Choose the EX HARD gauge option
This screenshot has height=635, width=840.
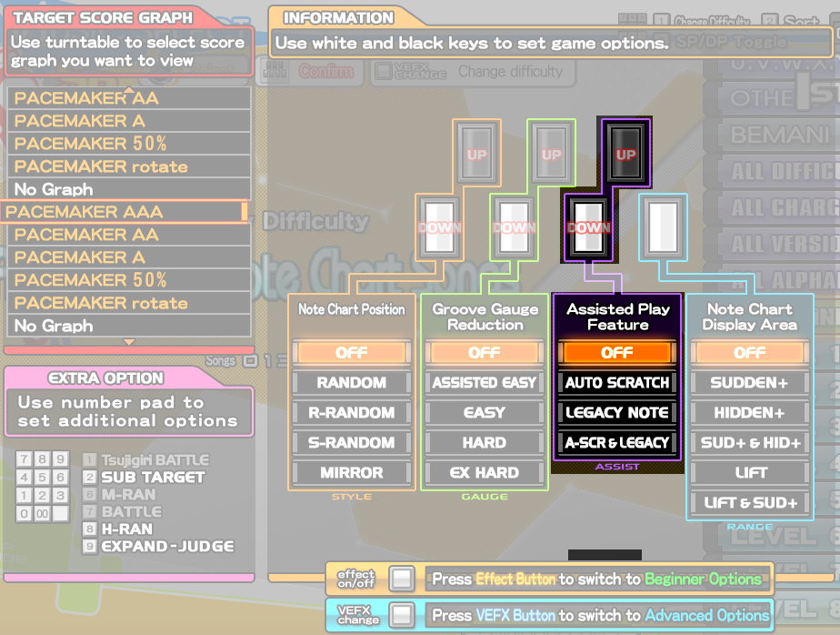pos(485,472)
